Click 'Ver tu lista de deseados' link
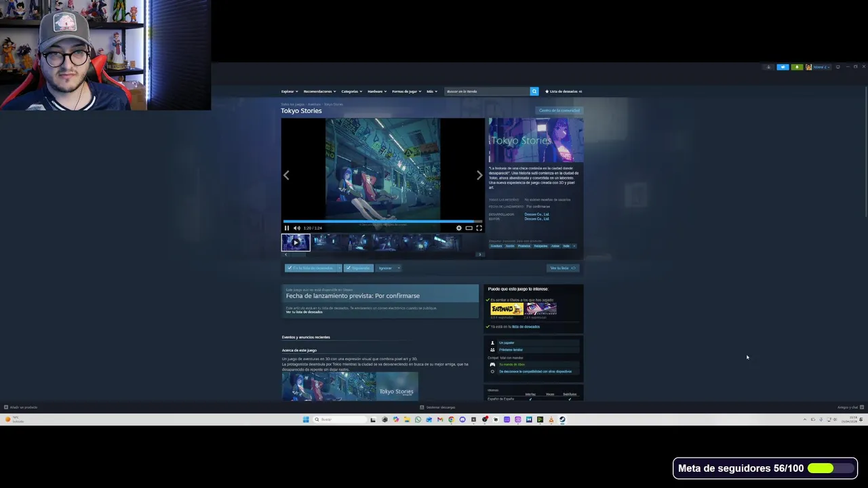The width and height of the screenshot is (868, 488). (304, 312)
